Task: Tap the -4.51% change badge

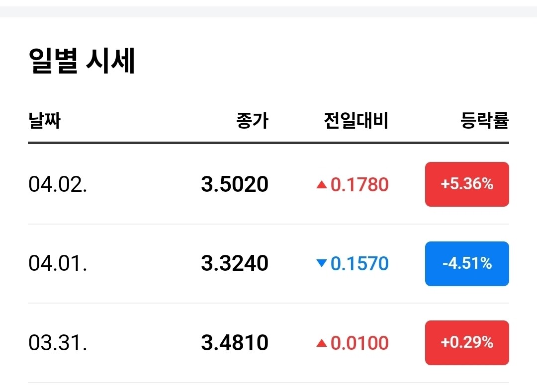Action: point(467,263)
